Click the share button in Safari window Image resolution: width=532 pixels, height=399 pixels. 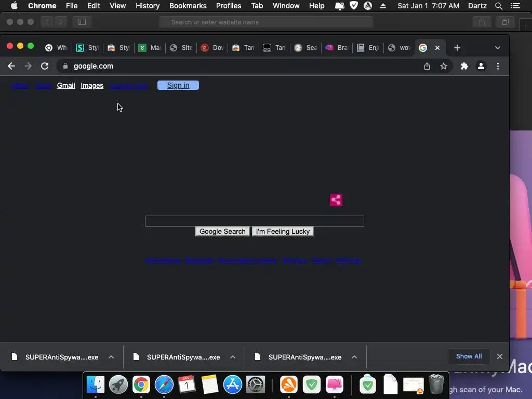(482, 22)
